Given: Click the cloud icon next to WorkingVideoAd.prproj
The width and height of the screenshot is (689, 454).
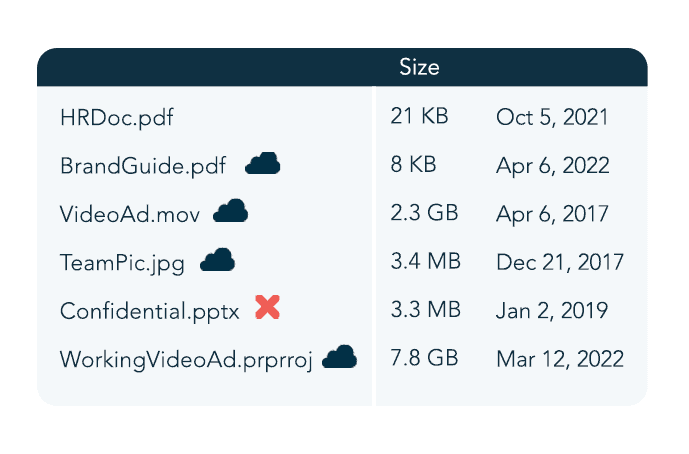Looking at the screenshot, I should click(340, 356).
